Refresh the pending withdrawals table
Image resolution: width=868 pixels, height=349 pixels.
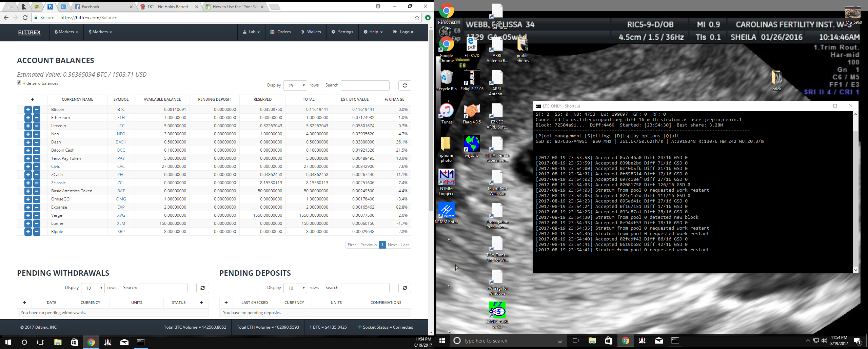(202, 288)
